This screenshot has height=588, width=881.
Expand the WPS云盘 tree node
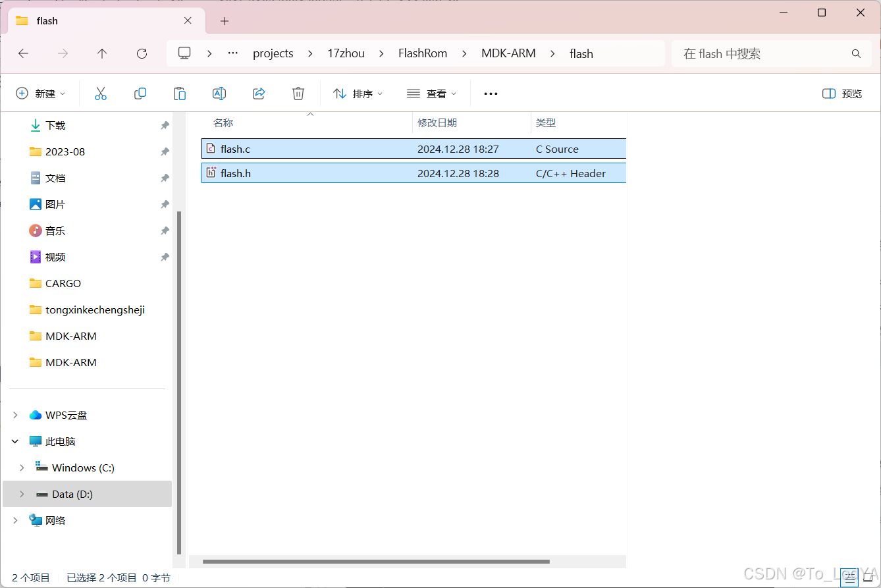point(15,415)
